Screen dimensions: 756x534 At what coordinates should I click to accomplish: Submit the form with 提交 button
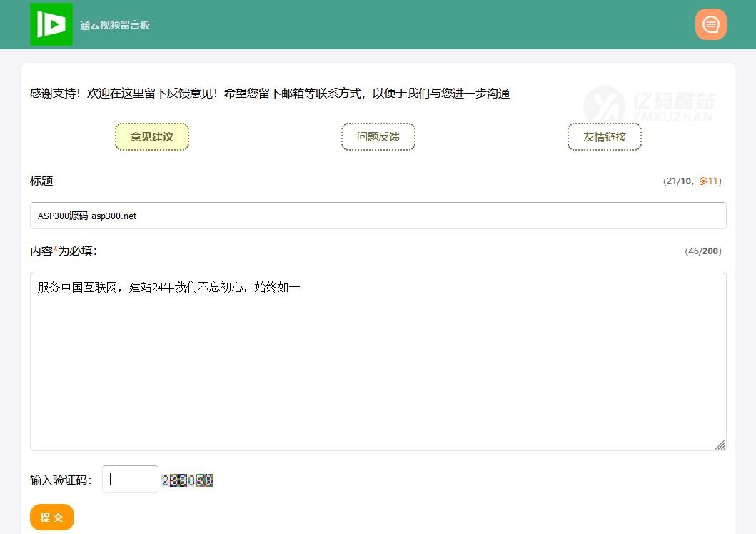pyautogui.click(x=52, y=517)
